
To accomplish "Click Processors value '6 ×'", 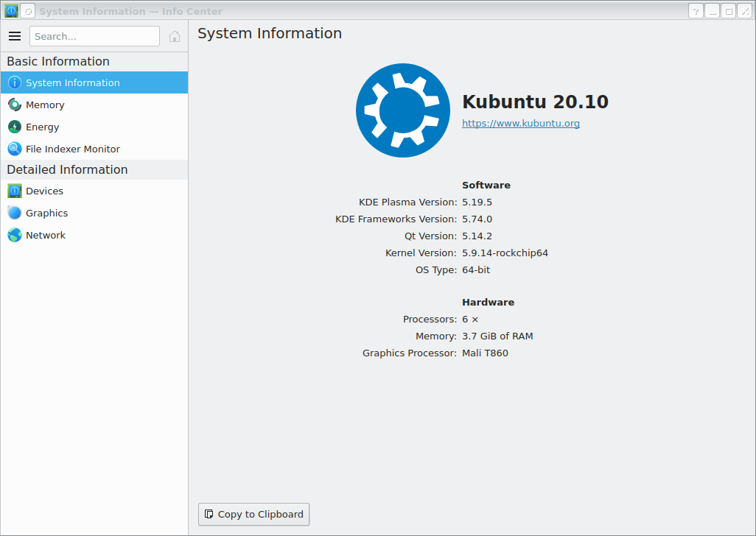I will pyautogui.click(x=470, y=320).
